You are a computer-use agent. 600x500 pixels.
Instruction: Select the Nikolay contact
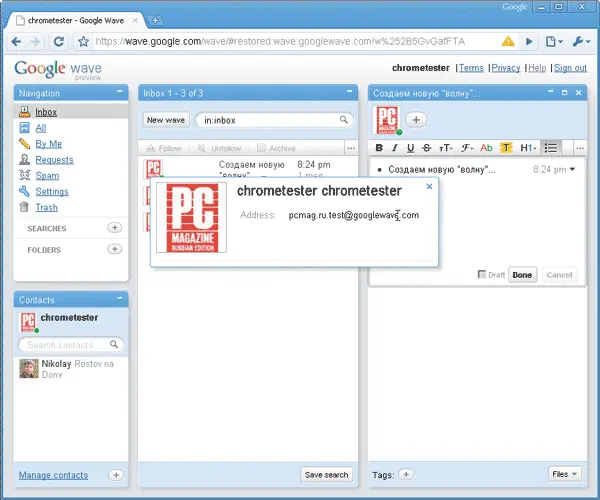click(x=71, y=369)
